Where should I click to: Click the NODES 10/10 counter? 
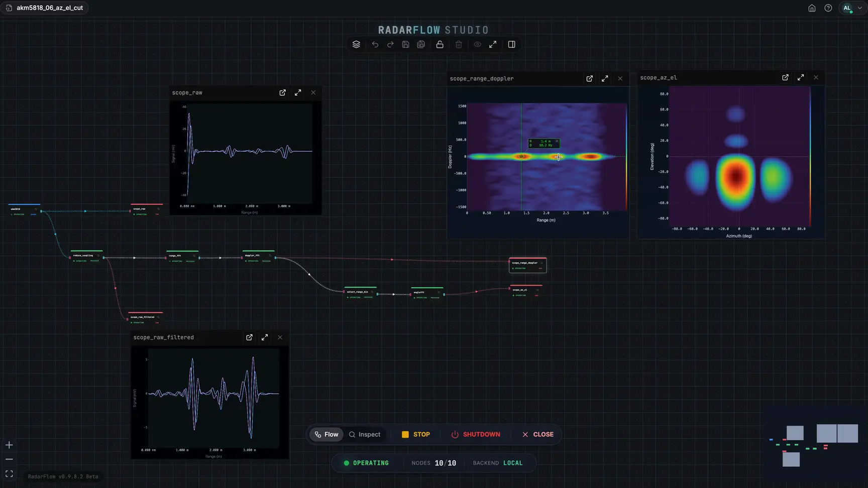click(x=434, y=463)
